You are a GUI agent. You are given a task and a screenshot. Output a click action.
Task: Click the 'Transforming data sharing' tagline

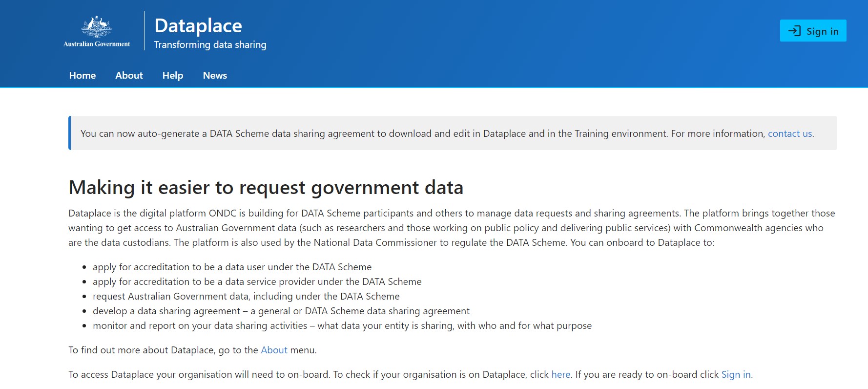210,44
